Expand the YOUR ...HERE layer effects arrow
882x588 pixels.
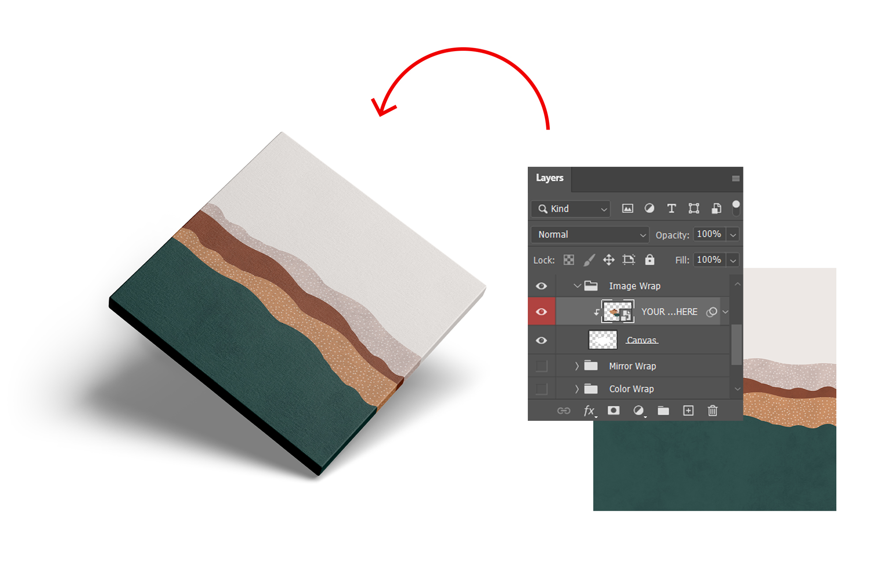coord(725,312)
